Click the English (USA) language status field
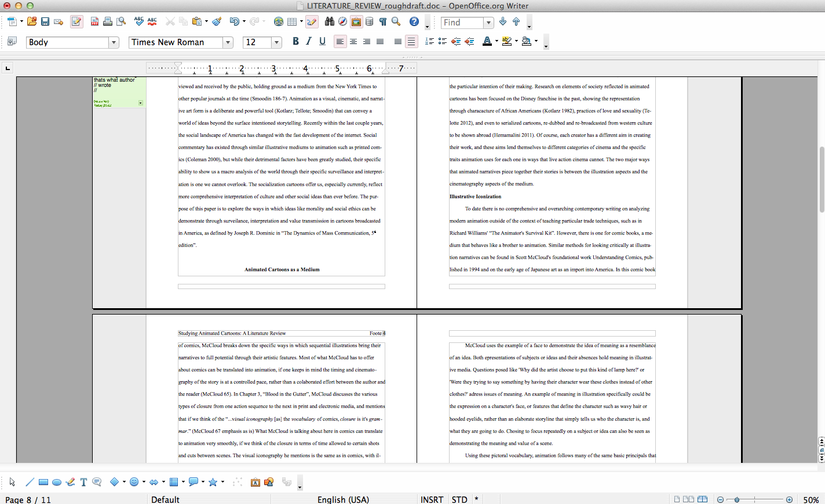 [x=343, y=499]
